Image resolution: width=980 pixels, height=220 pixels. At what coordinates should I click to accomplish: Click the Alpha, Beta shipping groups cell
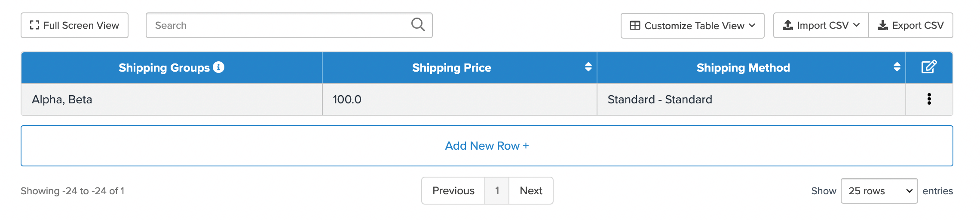[62, 99]
